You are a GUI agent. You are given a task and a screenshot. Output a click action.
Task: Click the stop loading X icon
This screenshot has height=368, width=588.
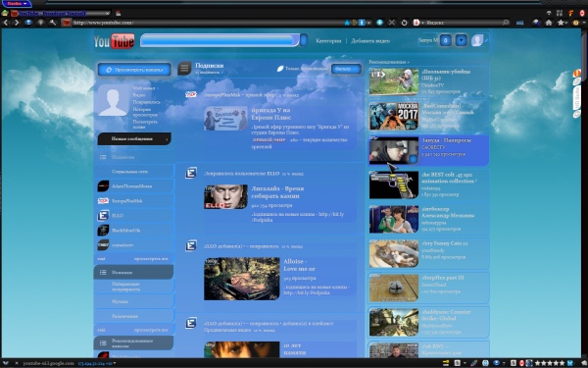point(392,23)
